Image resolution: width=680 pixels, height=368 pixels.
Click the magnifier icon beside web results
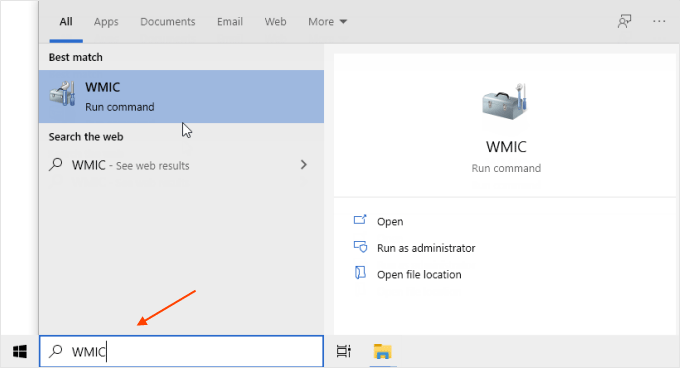[56, 164]
